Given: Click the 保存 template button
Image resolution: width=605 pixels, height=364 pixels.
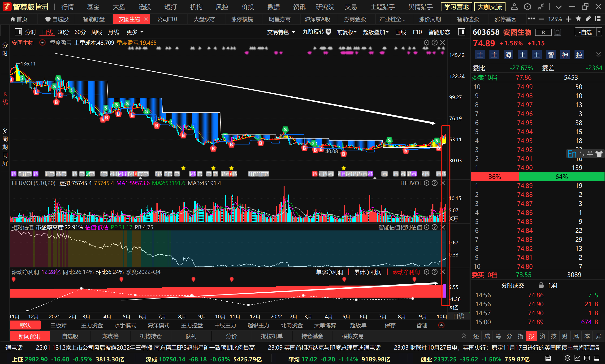Looking at the screenshot, I should 390,325.
